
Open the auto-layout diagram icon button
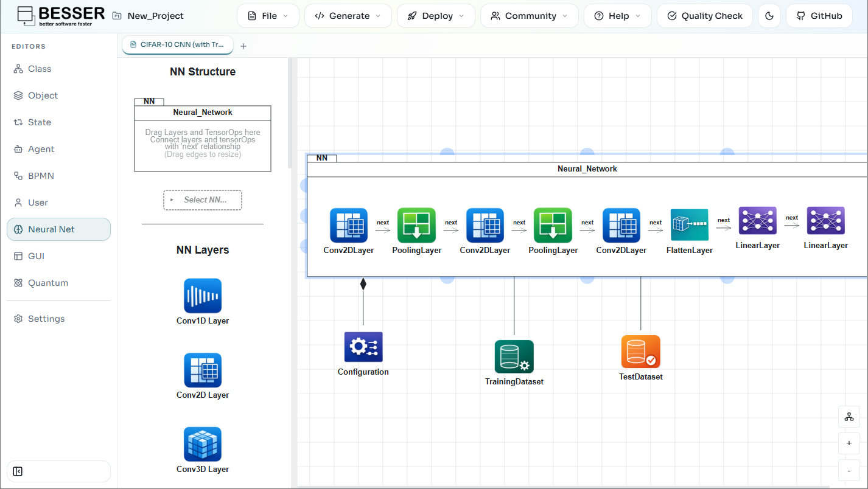click(x=849, y=417)
